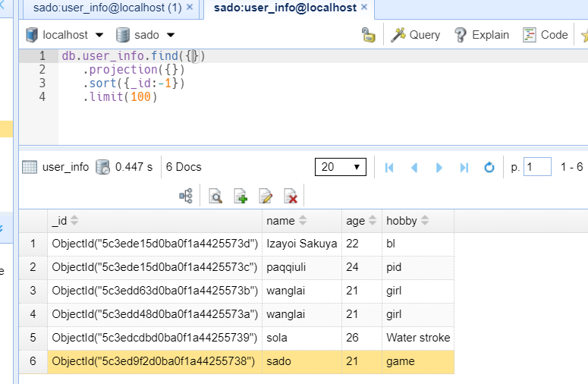Open the sado database dropdown
Screen dimensions: 588x384
[145, 35]
